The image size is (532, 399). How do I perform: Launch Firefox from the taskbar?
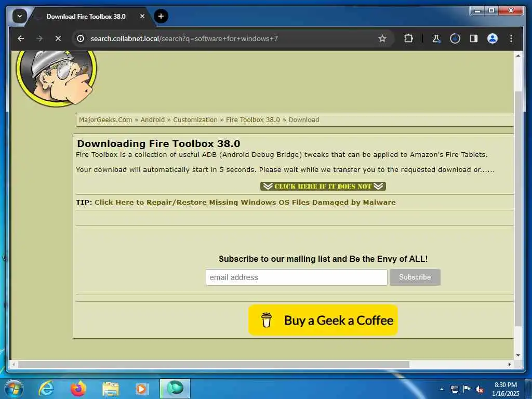click(x=78, y=389)
